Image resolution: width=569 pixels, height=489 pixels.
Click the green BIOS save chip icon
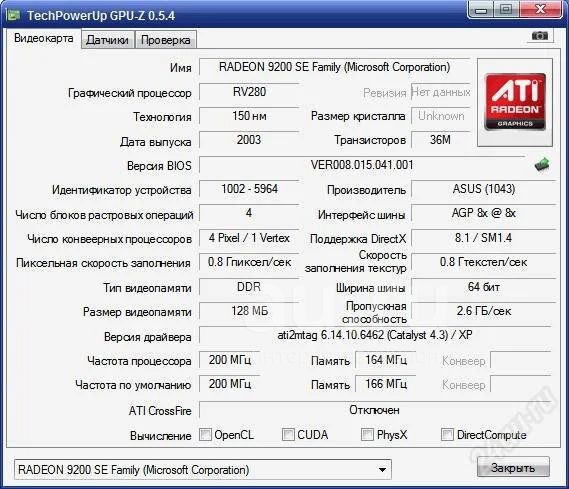[x=542, y=165]
